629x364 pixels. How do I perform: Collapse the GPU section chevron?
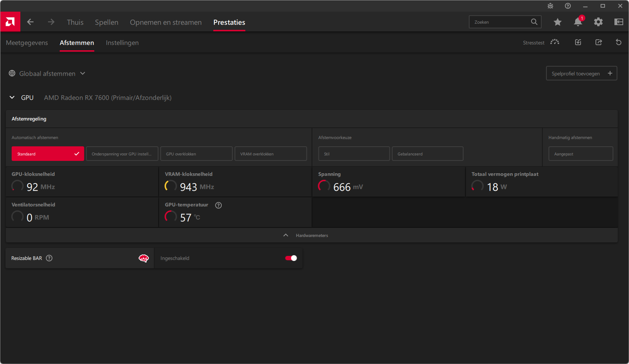click(12, 97)
